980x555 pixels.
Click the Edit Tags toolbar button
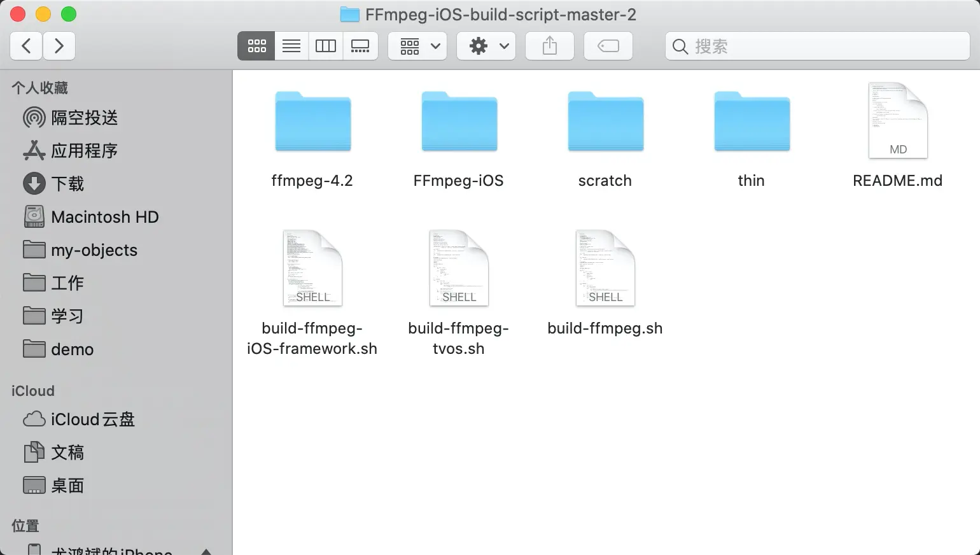(x=608, y=46)
